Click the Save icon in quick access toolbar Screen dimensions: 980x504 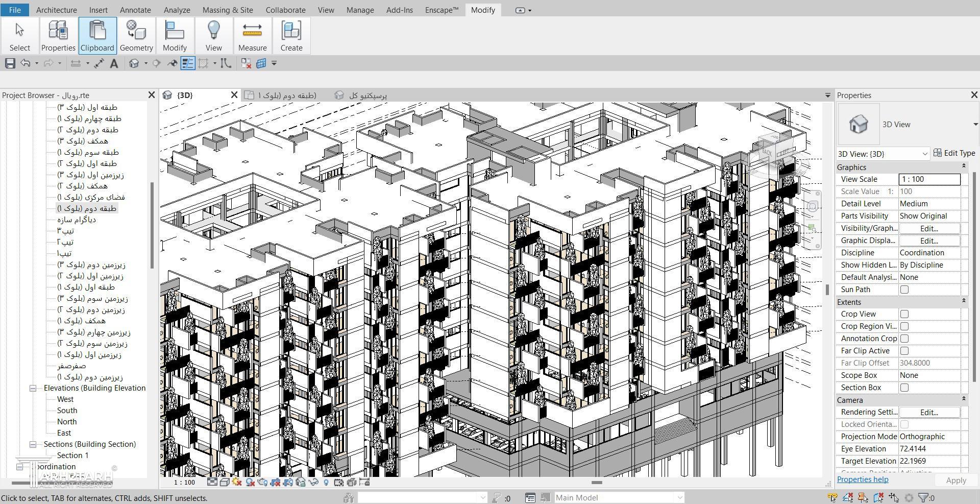10,63
